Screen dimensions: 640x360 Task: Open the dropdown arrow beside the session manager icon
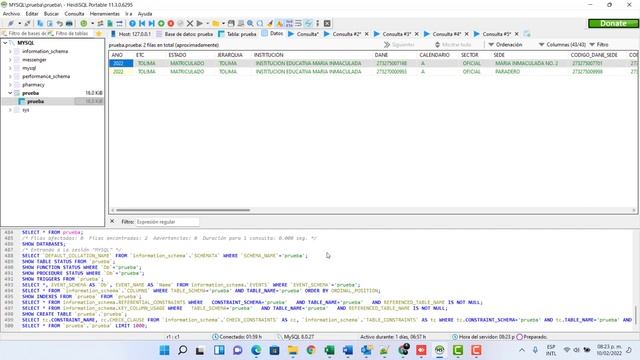pos(19,23)
